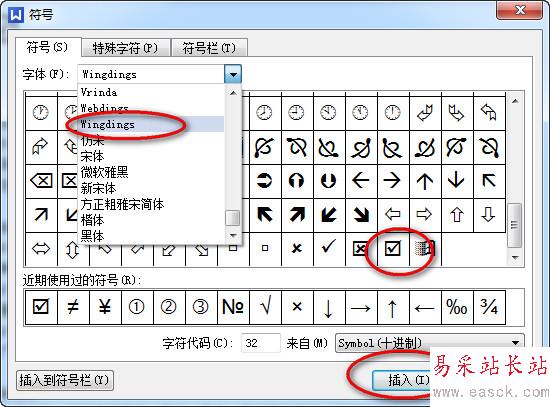
Task: Choose 新宋体 in the font list
Action: (x=151, y=188)
